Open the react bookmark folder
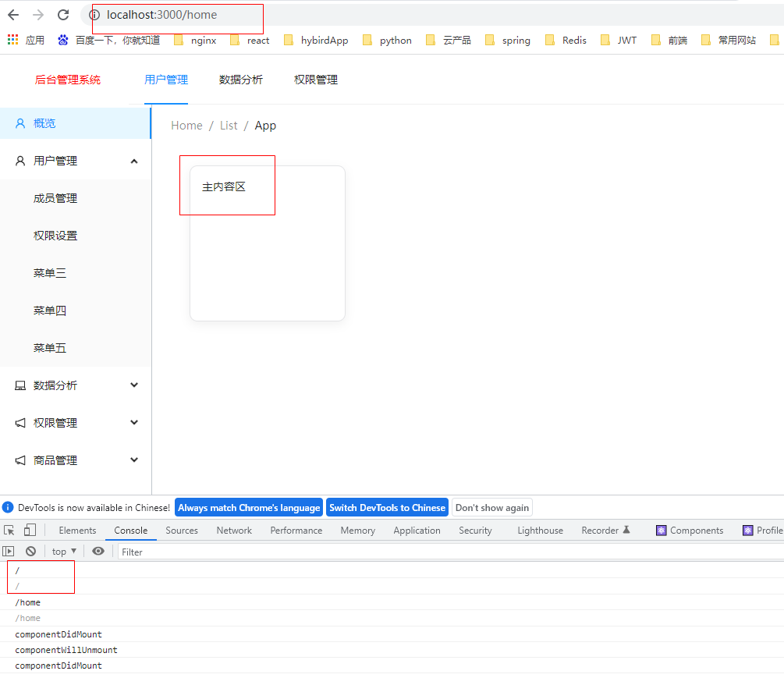This screenshot has height=678, width=784. coord(250,40)
